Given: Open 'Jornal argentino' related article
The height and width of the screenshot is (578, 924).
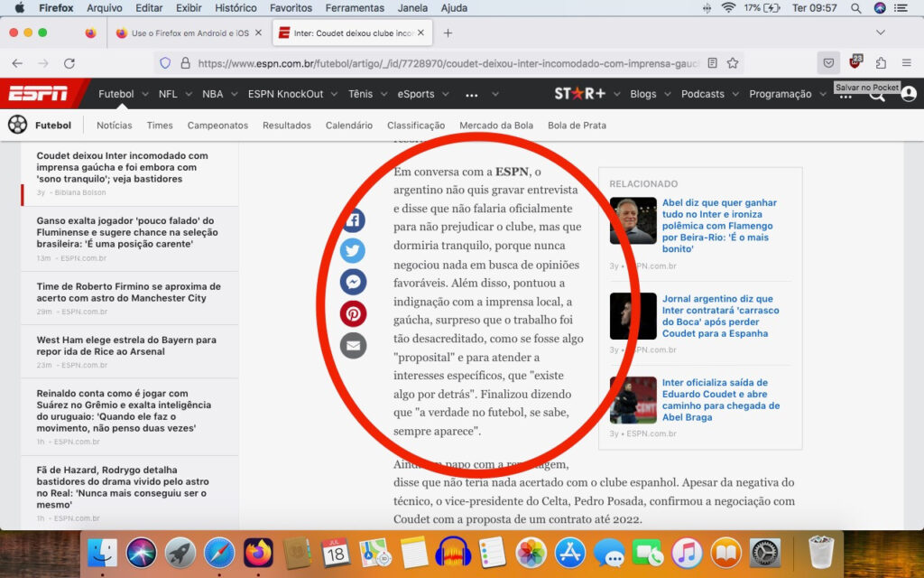Looking at the screenshot, I should tap(721, 316).
